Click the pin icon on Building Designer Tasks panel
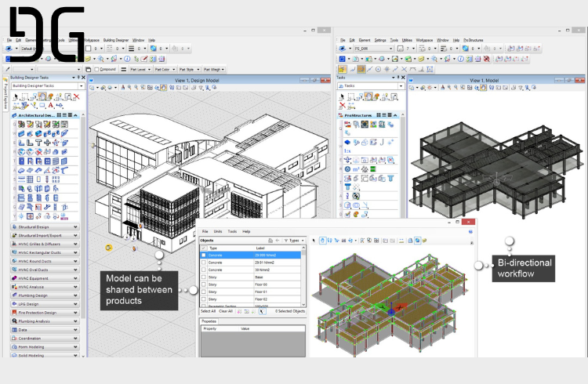588x384 pixels. [x=78, y=78]
